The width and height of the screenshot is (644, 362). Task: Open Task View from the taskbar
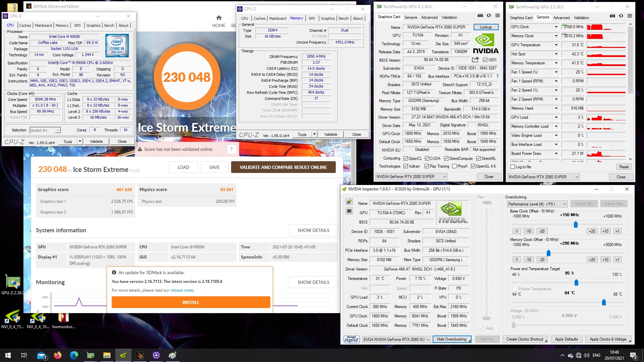24,355
